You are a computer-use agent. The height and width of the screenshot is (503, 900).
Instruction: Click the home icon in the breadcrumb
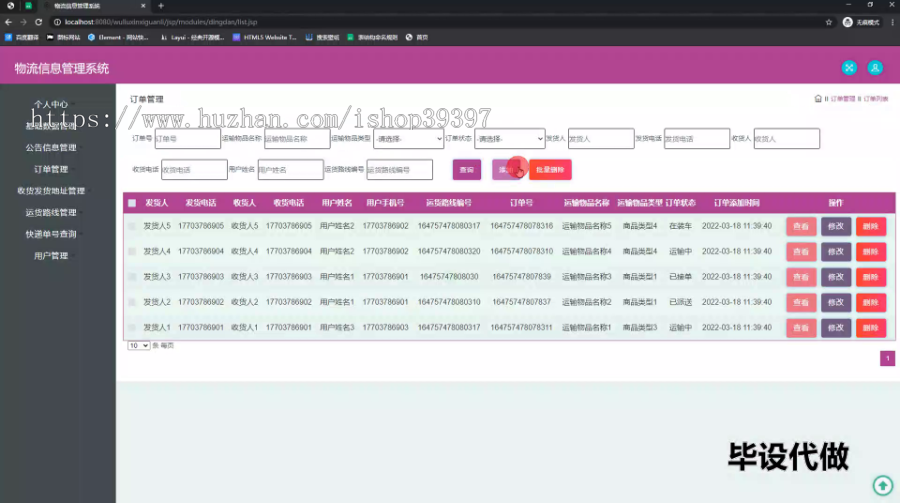(x=818, y=99)
